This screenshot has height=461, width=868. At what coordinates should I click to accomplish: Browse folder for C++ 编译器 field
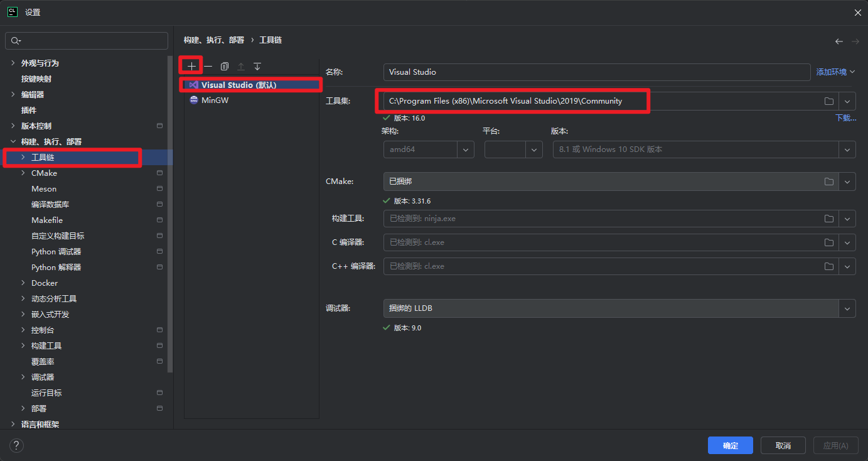point(829,266)
